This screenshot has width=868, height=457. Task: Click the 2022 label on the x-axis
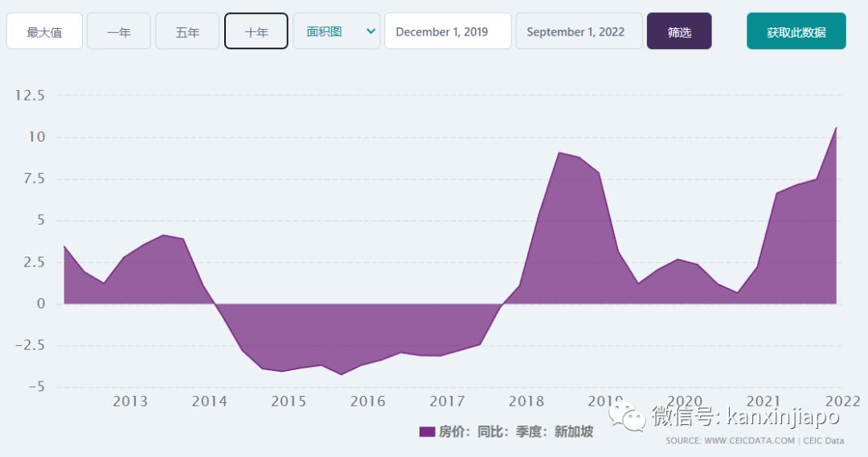[x=842, y=401]
